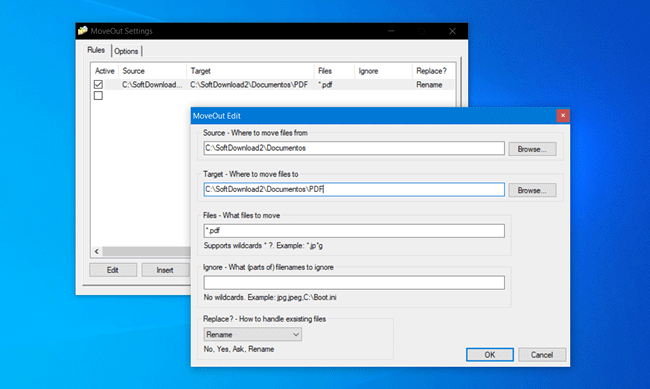
Task: Click the Edit button in Settings window
Action: pos(113,270)
